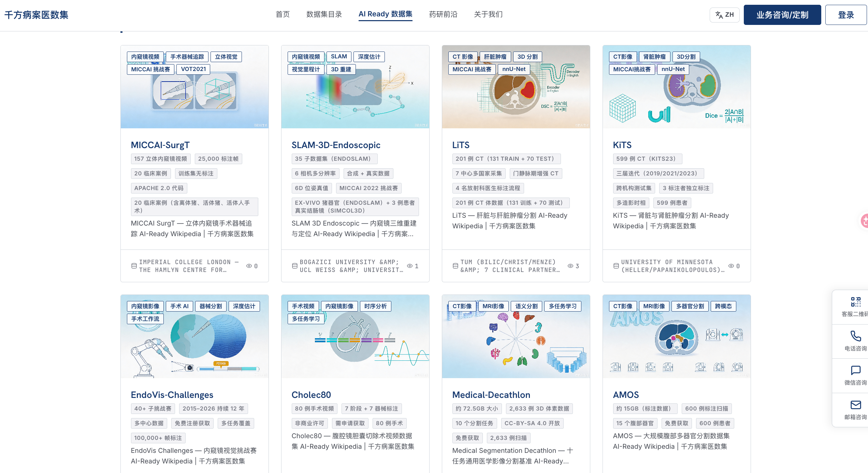Click the SLAM tag on the endoscopic card
868x473 pixels.
(x=339, y=57)
